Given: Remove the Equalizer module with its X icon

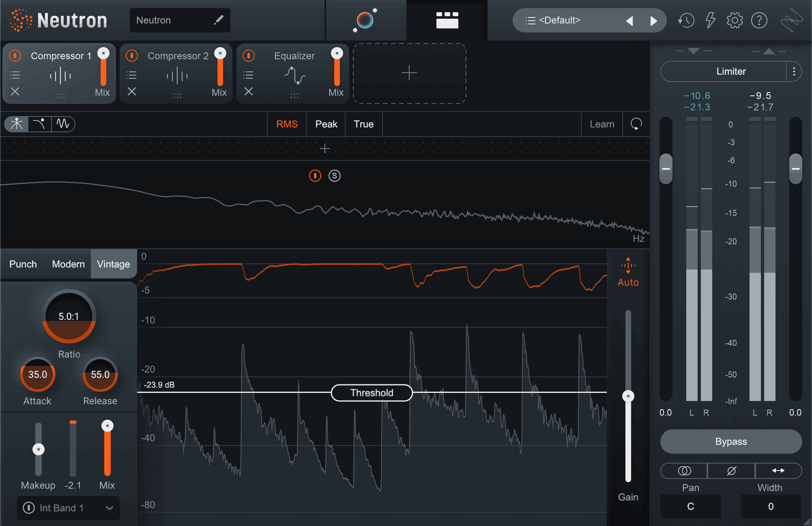Looking at the screenshot, I should [x=249, y=91].
